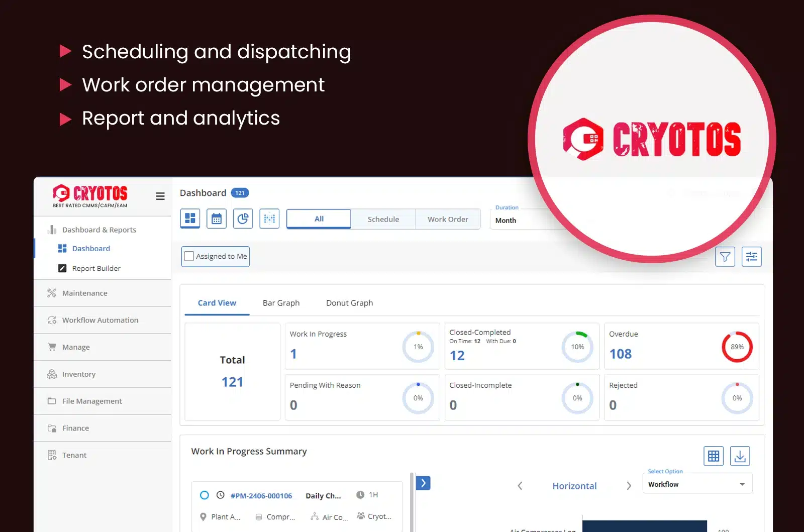Viewport: 804px width, 532px height.
Task: Switch to the Donut Graph tab
Action: [349, 303]
